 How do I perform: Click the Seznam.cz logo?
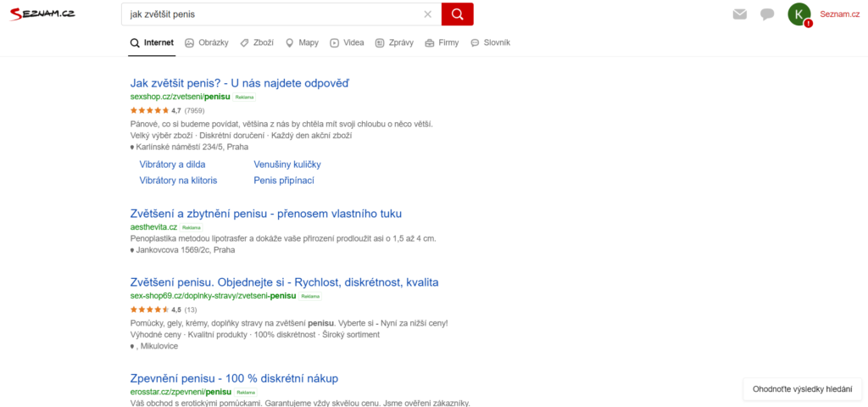click(42, 14)
